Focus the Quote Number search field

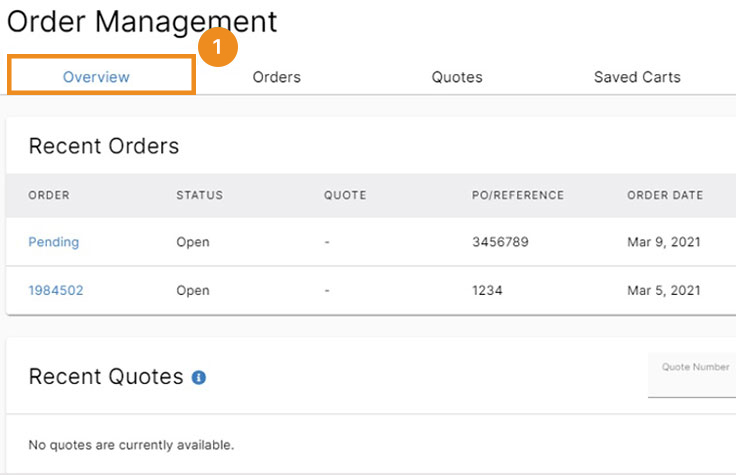pos(694,378)
